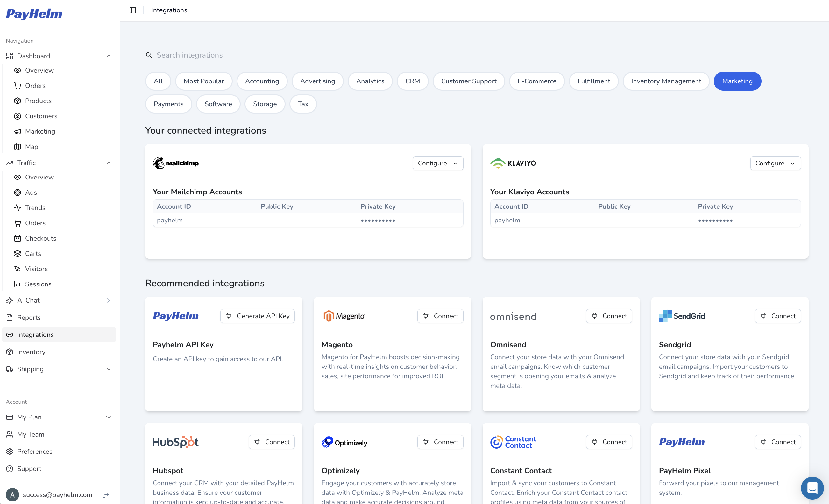Open Dashboard Overview eye icon

pyautogui.click(x=18, y=70)
